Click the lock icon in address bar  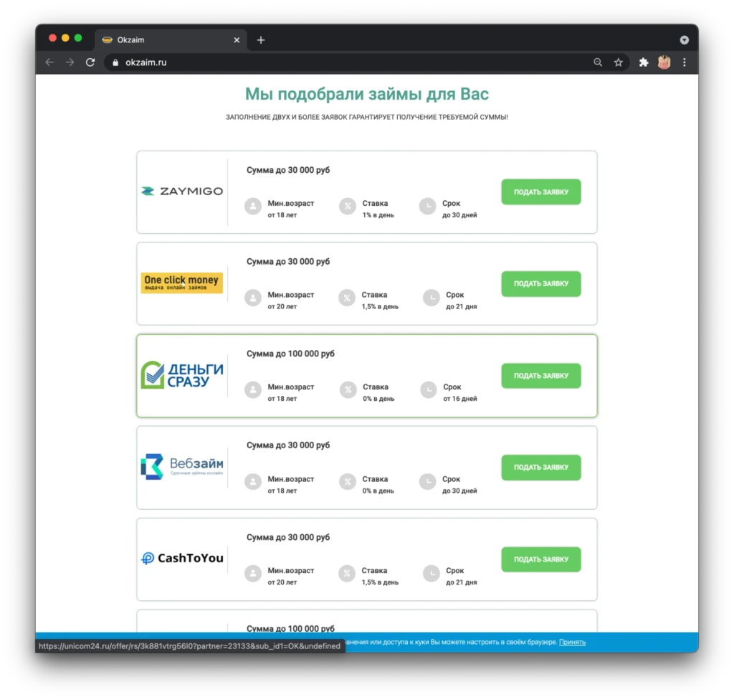click(115, 62)
